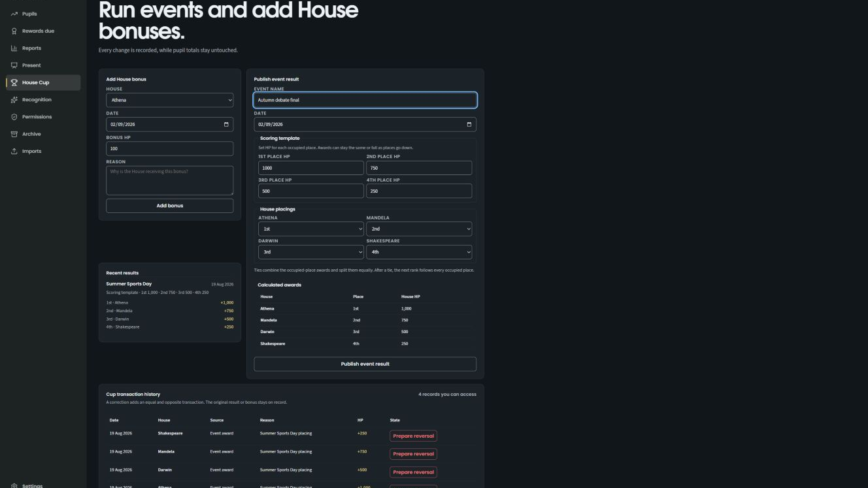Click the Pupils trend icon in sidebar
The image size is (868, 488).
[14, 14]
